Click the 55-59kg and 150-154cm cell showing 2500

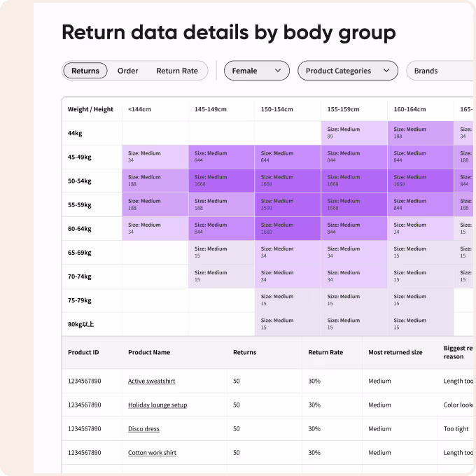[288, 204]
